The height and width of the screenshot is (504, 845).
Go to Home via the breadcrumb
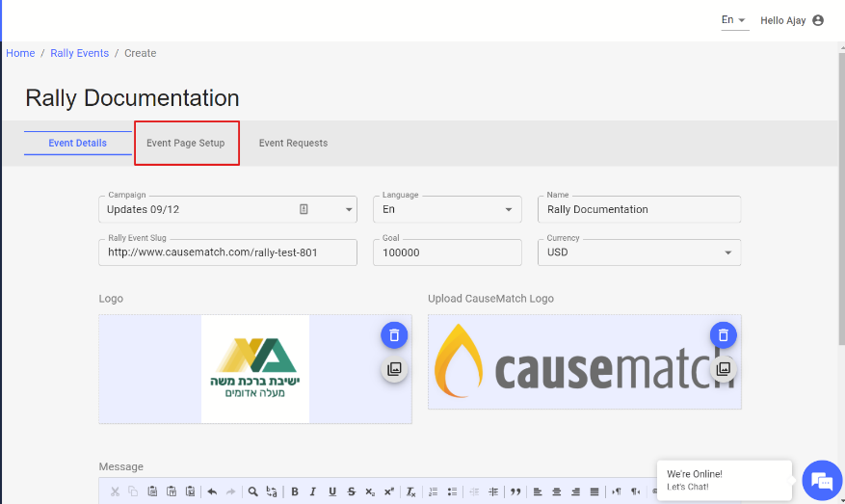click(x=20, y=53)
